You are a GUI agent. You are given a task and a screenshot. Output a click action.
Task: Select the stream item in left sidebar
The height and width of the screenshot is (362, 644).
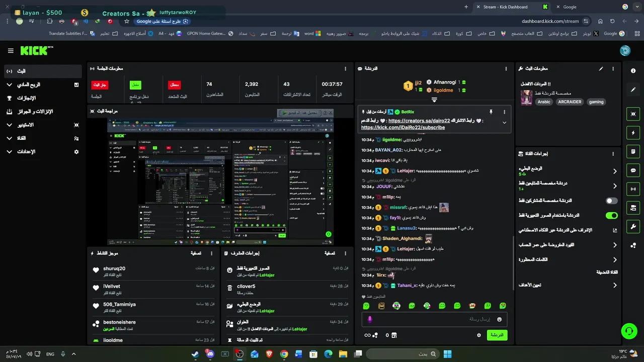[x=43, y=71]
